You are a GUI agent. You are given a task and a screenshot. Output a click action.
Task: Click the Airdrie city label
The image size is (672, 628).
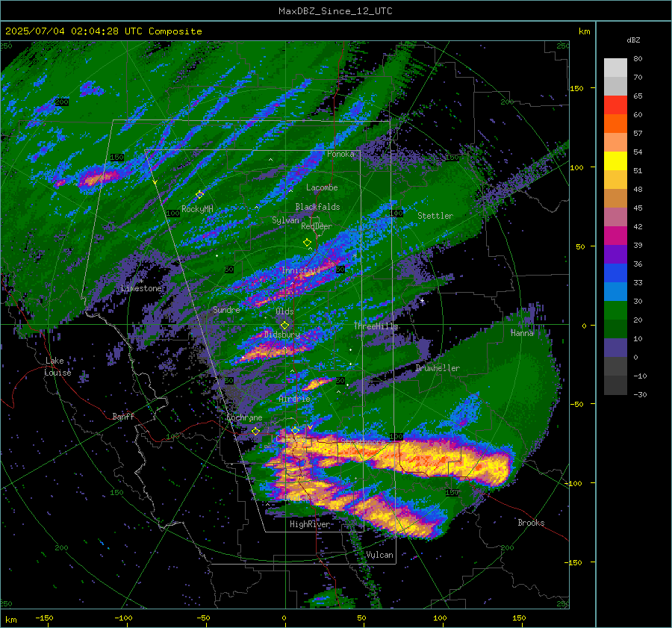(294, 399)
